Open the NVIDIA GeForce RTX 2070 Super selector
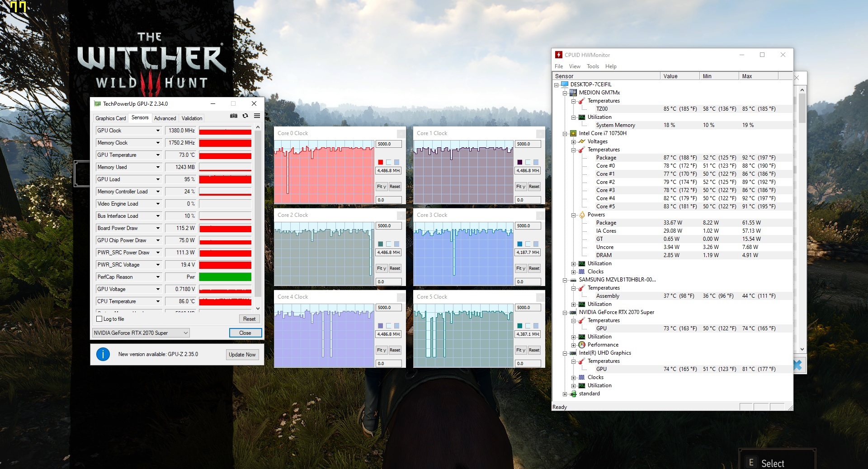868x469 pixels. pos(141,333)
